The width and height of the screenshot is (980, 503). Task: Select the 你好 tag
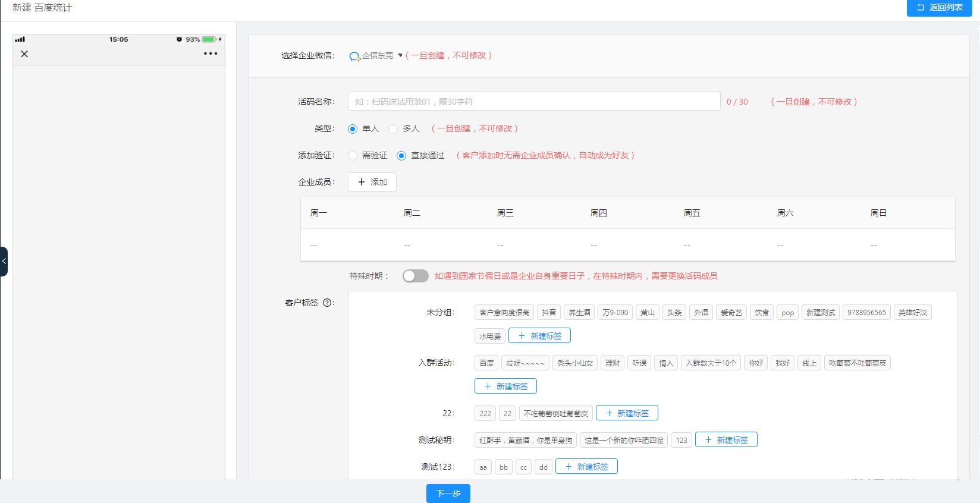coord(756,363)
